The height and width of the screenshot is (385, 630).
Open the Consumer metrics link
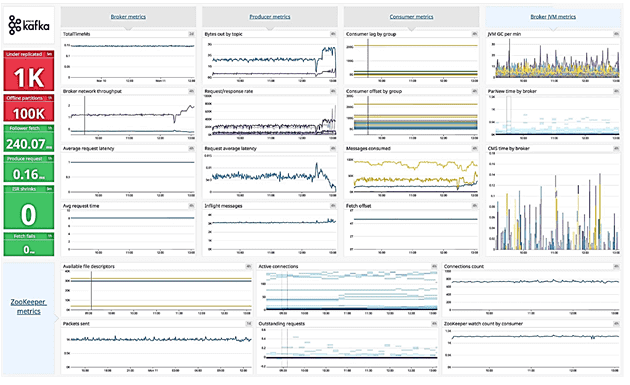click(411, 17)
